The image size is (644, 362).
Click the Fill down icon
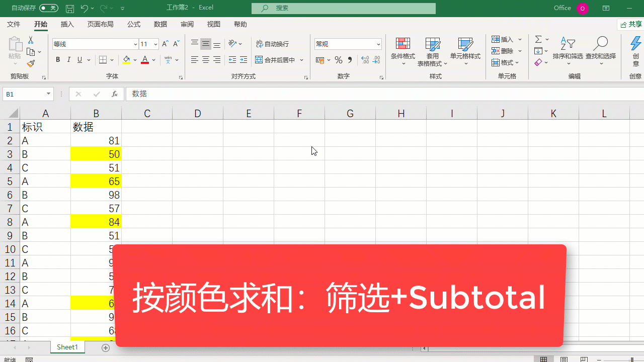538,51
